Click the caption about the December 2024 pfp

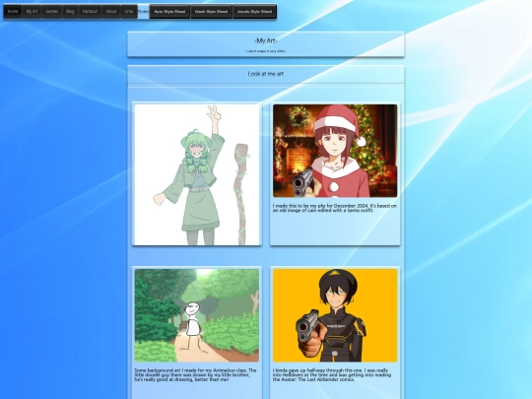pos(335,208)
